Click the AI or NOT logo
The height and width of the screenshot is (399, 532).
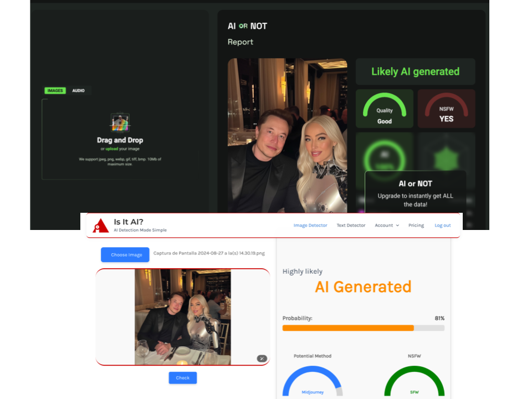(247, 26)
